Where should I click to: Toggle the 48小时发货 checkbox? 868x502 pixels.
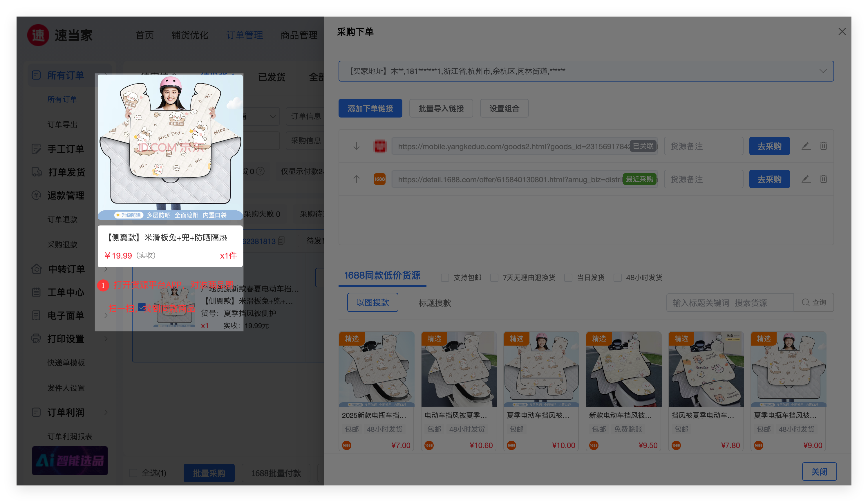tap(618, 278)
